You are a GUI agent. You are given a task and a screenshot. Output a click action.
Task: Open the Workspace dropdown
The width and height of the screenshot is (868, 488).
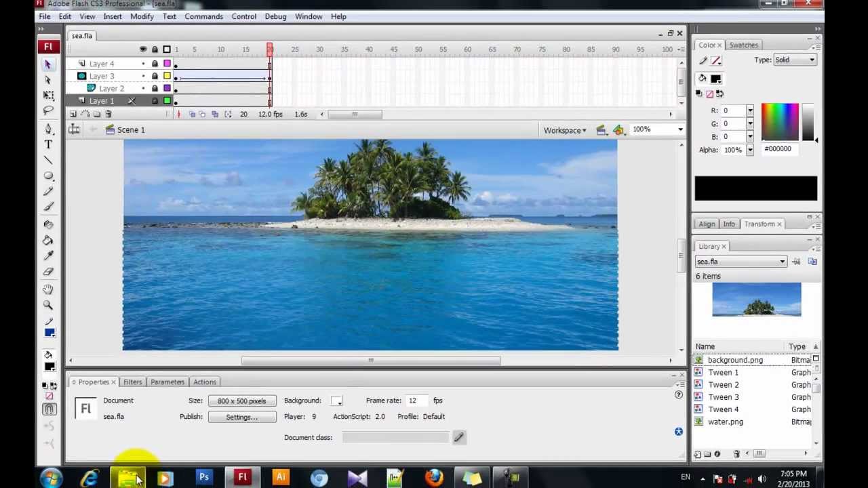click(x=565, y=129)
